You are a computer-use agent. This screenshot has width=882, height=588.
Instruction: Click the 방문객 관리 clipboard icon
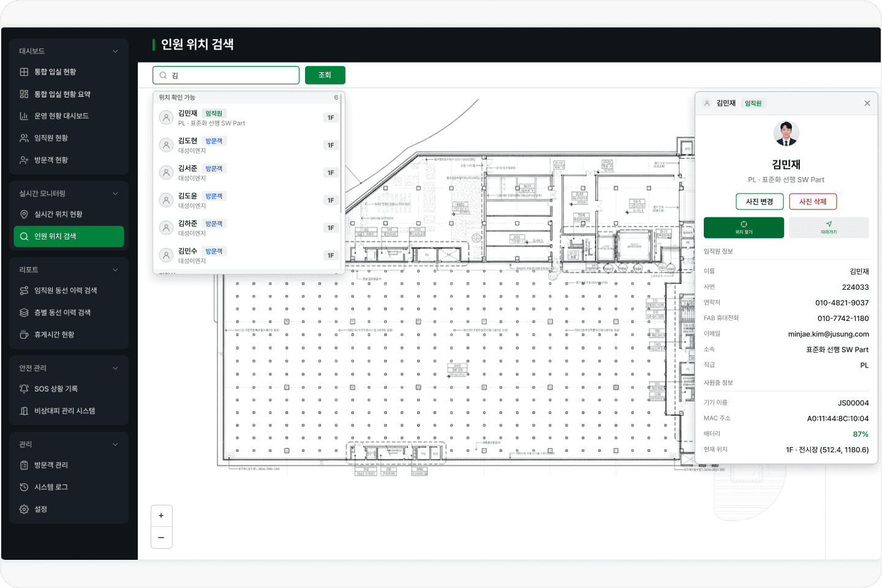24,465
